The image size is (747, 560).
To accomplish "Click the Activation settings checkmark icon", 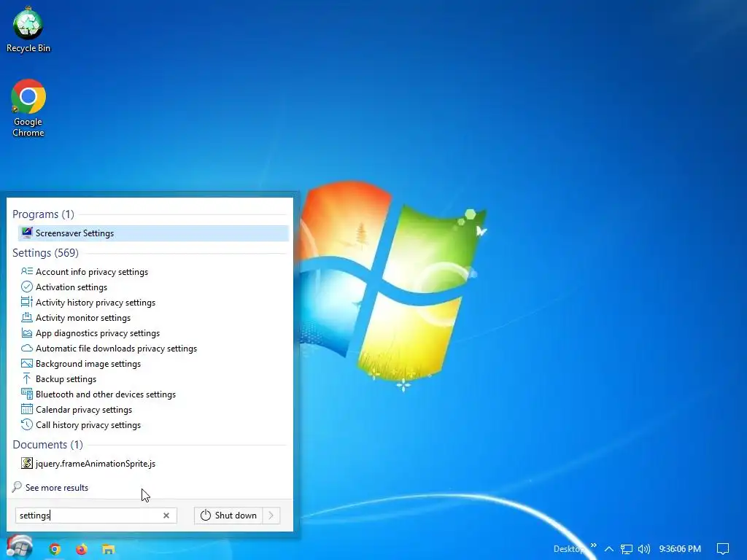I will pyautogui.click(x=27, y=287).
